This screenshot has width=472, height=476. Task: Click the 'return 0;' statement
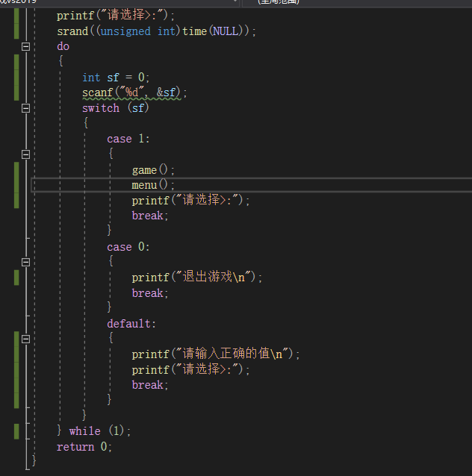pyautogui.click(x=84, y=447)
